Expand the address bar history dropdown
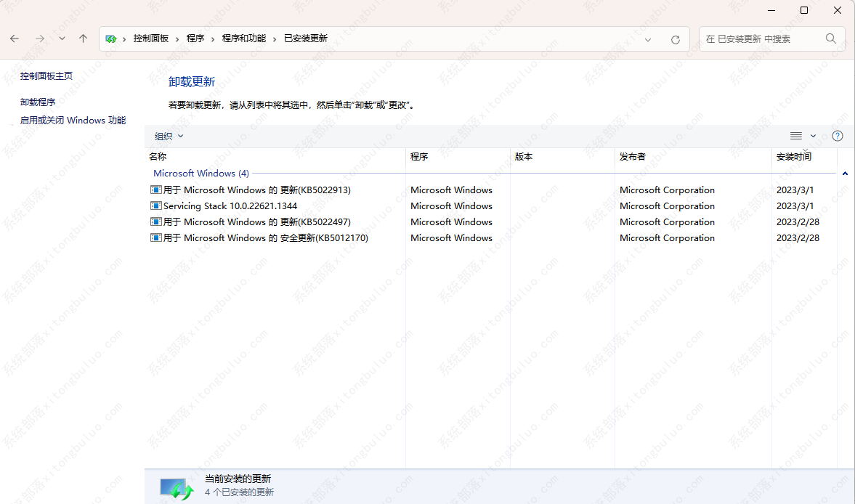 (x=648, y=39)
